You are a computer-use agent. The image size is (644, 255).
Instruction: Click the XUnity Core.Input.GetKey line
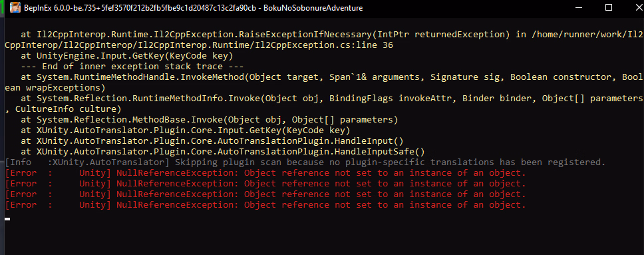[x=185, y=130]
